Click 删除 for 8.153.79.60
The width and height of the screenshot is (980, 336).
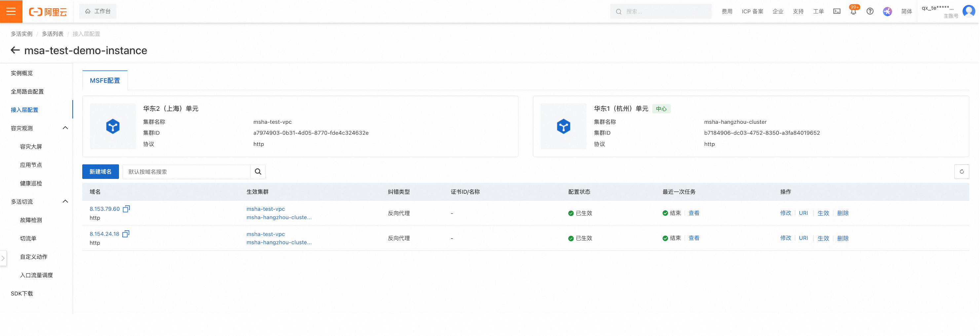843,213
